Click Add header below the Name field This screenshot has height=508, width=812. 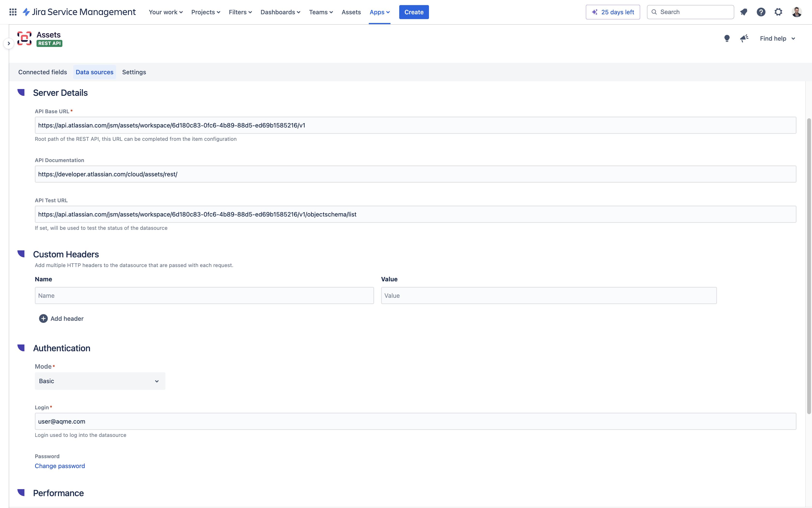(61, 318)
